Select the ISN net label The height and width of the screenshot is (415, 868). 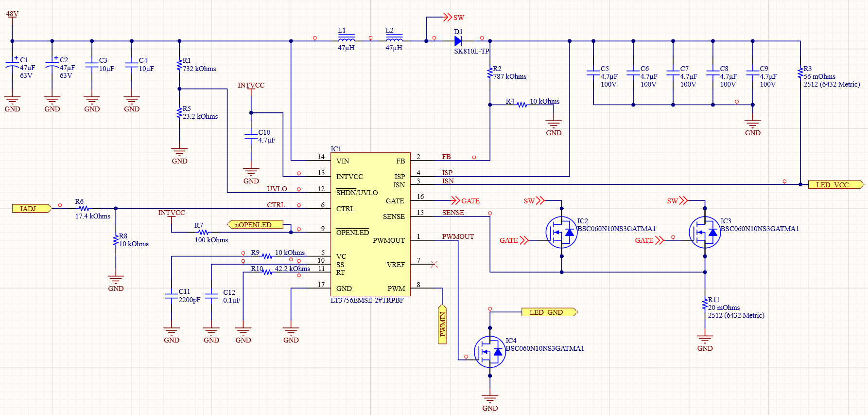pyautogui.click(x=448, y=181)
